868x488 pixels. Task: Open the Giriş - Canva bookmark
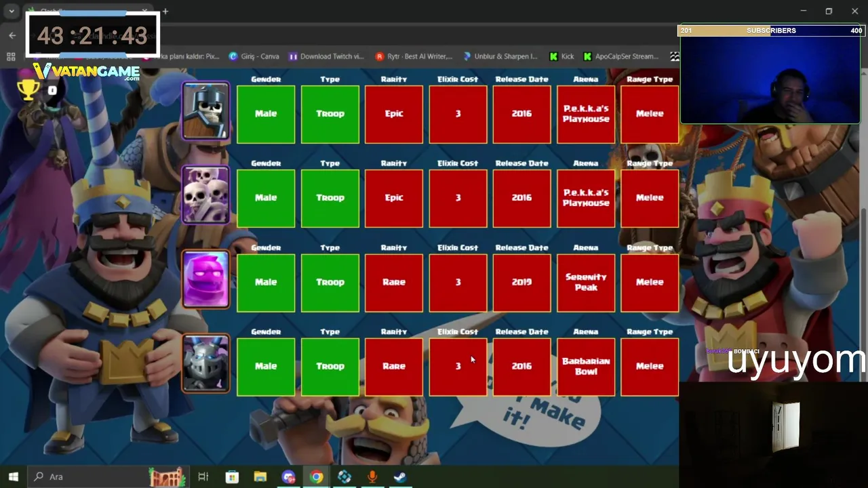tap(254, 56)
